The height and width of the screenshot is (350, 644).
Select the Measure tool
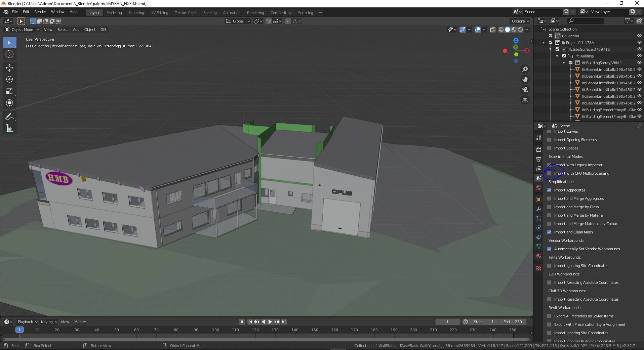[9, 128]
